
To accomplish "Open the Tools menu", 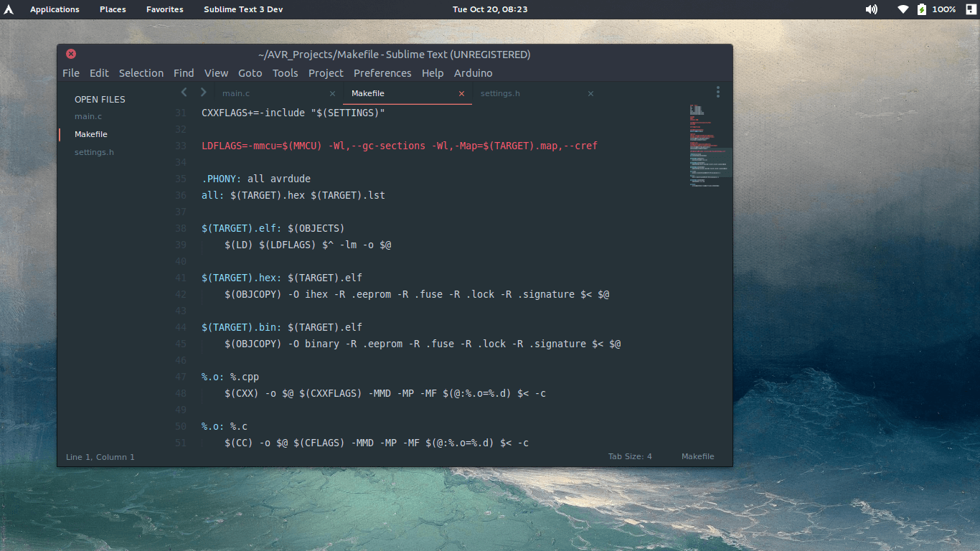I will pos(285,73).
